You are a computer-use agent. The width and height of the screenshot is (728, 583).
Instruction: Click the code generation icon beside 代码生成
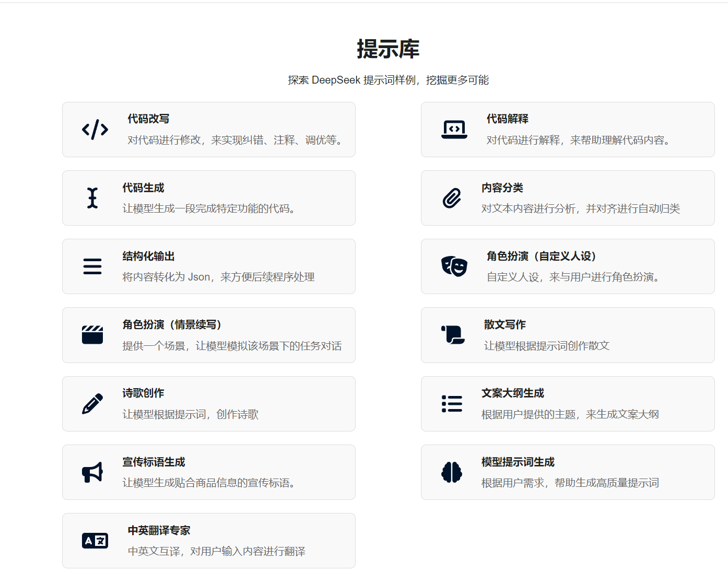(92, 198)
